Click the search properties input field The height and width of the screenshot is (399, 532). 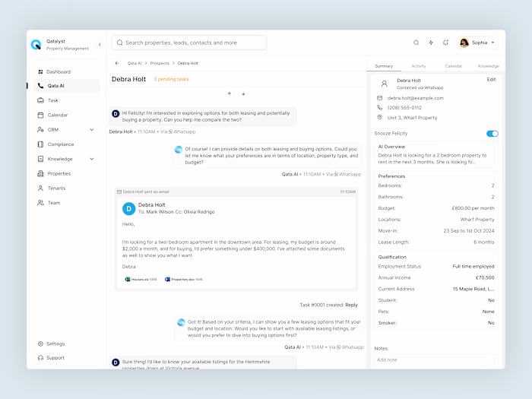[189, 43]
